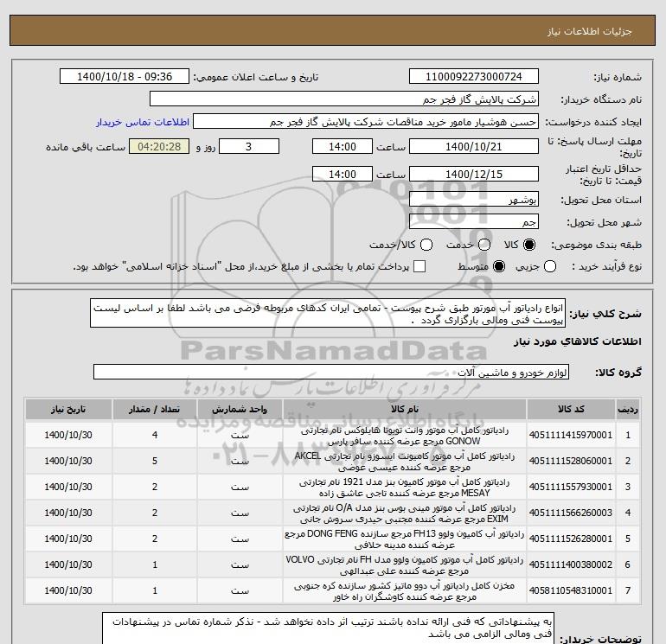Image resolution: width=666 pixels, height=644 pixels.
Task: Click the DONG FENG FH13 radiator item name
Action: 405,539
